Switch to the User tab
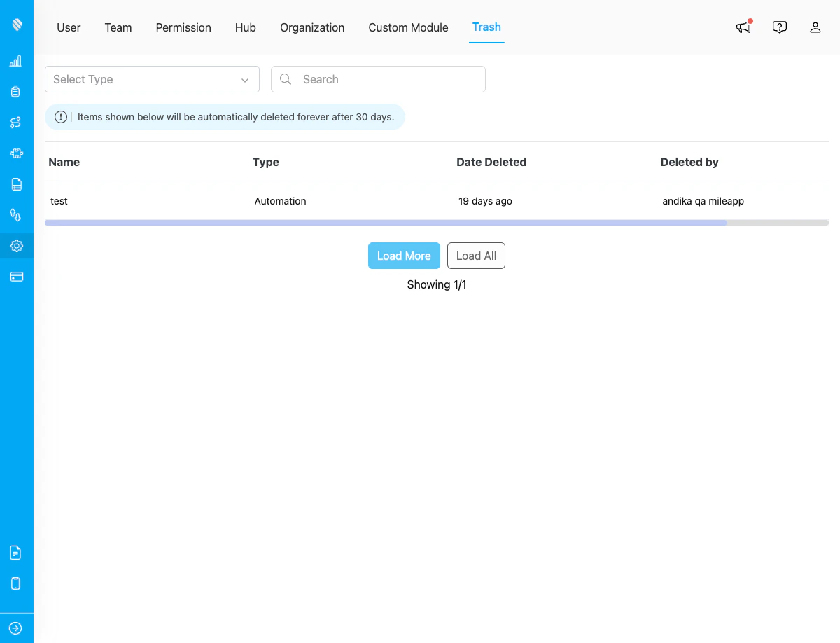Viewport: 840px width, 643px height. click(x=69, y=27)
